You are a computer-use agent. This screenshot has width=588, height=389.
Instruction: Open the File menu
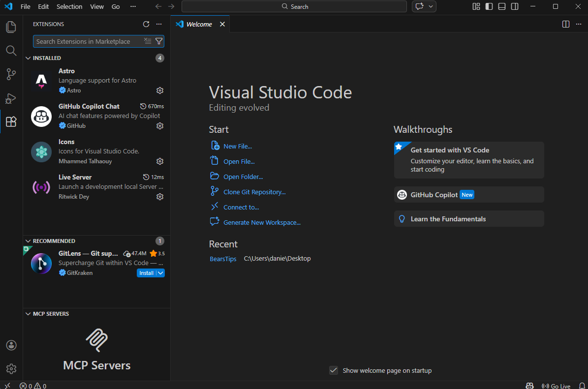(x=25, y=6)
